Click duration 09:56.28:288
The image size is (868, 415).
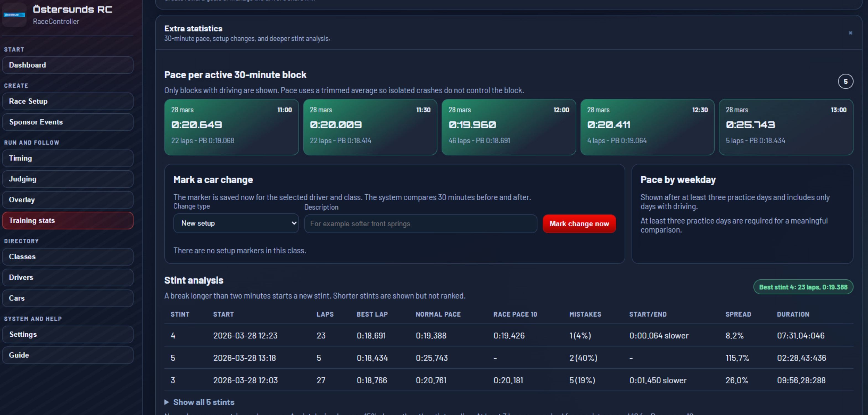click(801, 380)
